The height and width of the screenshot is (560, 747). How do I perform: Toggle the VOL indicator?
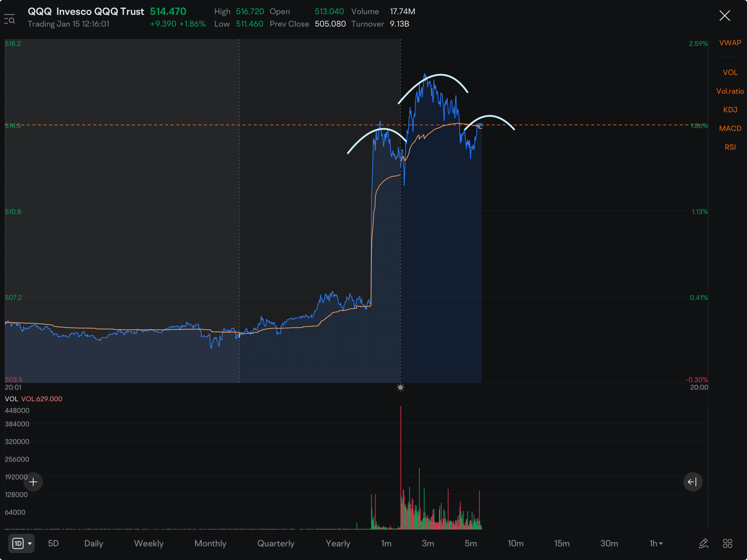coord(730,73)
